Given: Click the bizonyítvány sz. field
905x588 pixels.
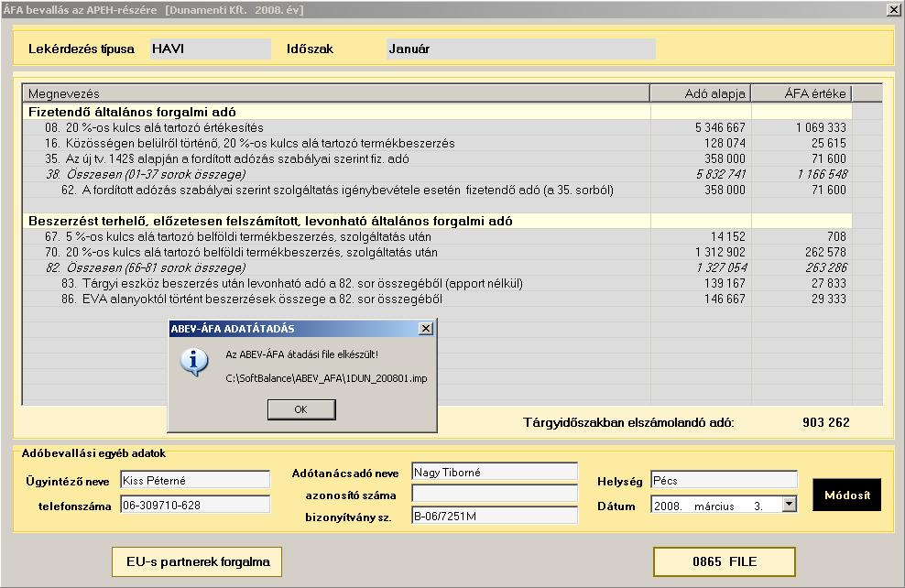Looking at the screenshot, I should pos(495,516).
